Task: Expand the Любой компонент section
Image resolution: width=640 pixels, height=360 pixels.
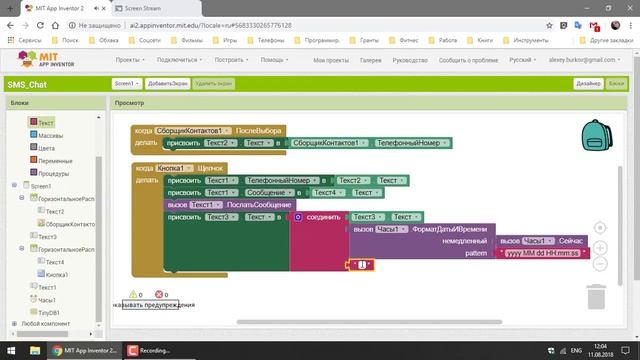Action: 14,324
